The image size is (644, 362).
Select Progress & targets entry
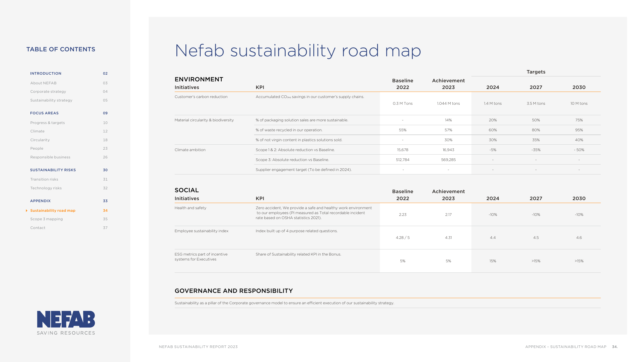pyautogui.click(x=48, y=123)
